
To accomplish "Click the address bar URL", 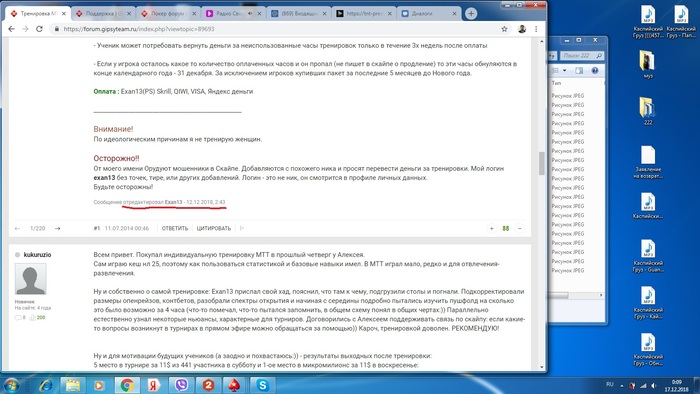I will (x=139, y=29).
